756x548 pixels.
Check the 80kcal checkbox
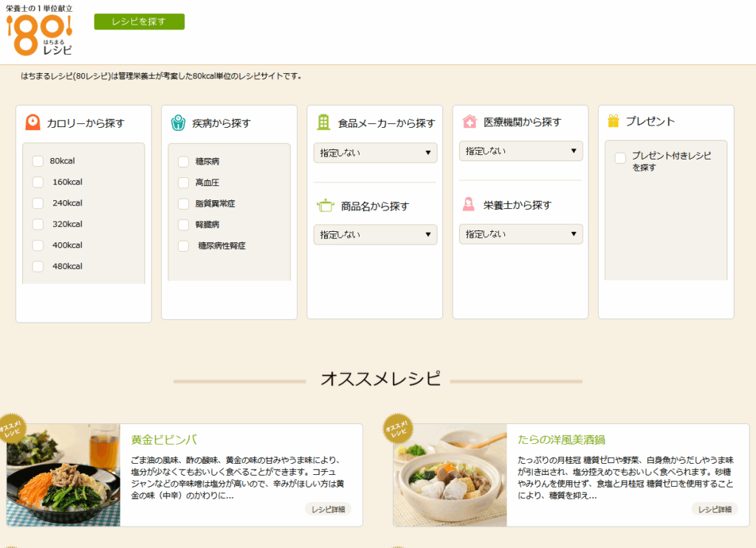click(x=38, y=162)
